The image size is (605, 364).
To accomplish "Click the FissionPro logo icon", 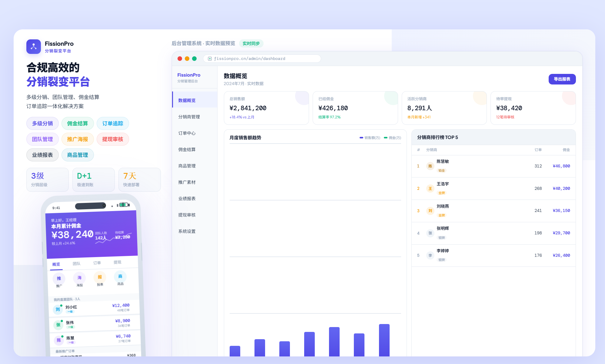I will click(34, 47).
